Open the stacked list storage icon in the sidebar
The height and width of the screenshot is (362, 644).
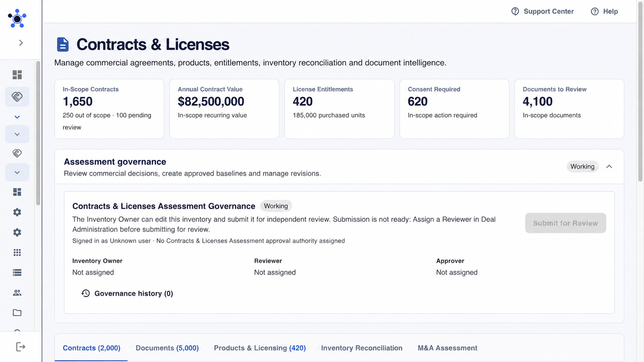[x=17, y=272]
